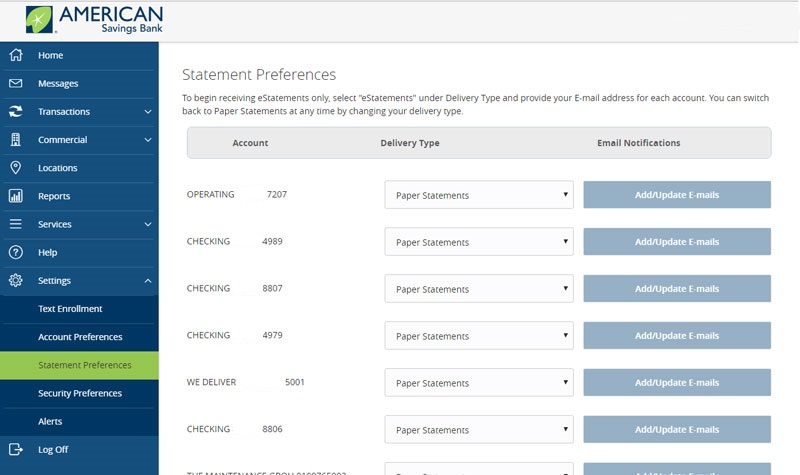Click the CHECKING 4989 account name
The height and width of the screenshot is (475, 800).
(x=235, y=241)
